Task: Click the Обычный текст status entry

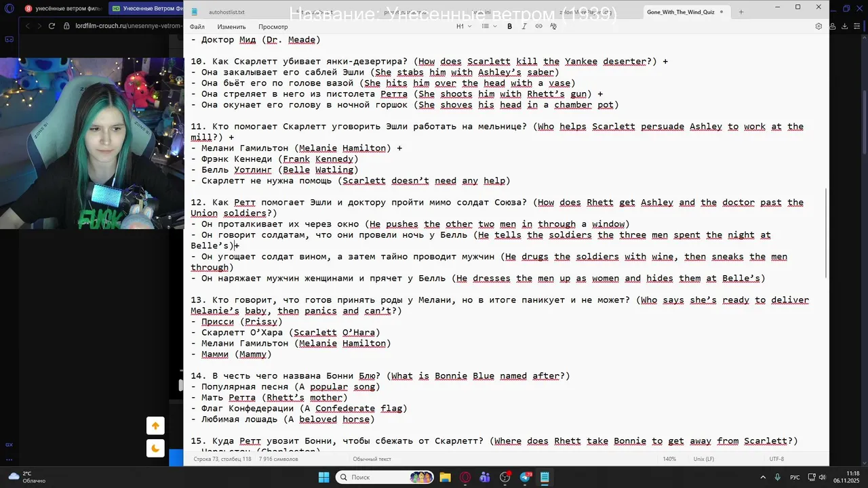Action: (x=372, y=459)
